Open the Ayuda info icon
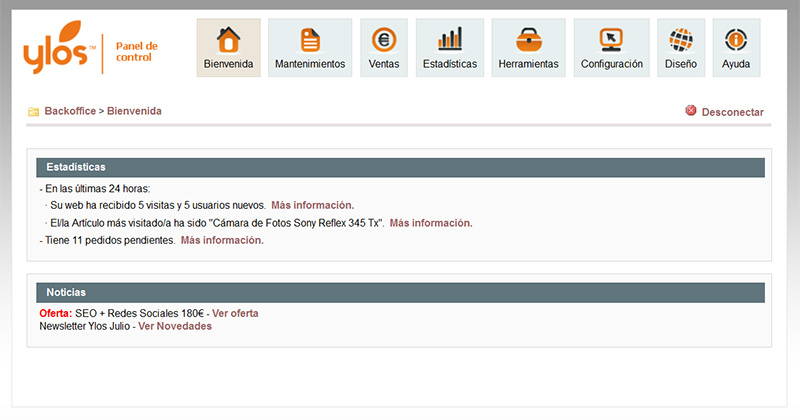 click(736, 40)
